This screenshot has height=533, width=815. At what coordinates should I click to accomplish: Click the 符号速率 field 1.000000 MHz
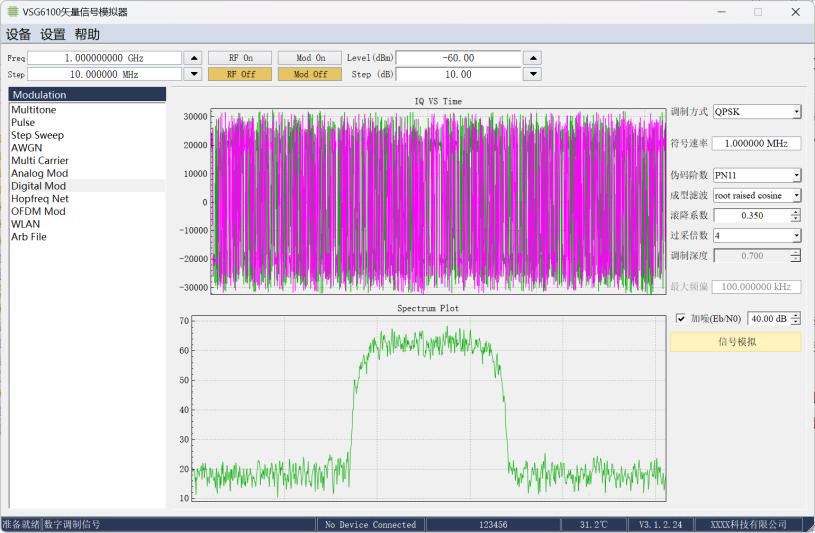click(756, 143)
